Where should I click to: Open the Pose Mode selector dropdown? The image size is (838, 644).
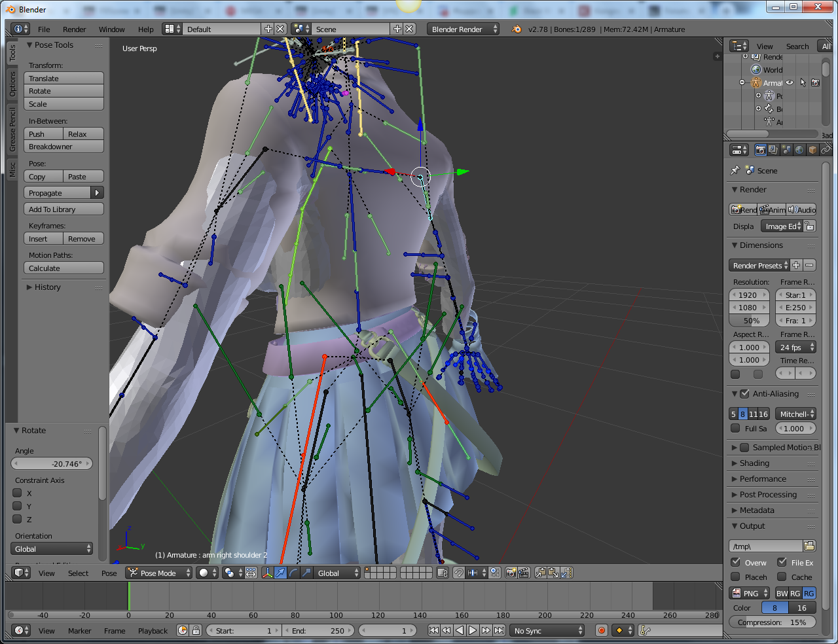[x=159, y=573]
